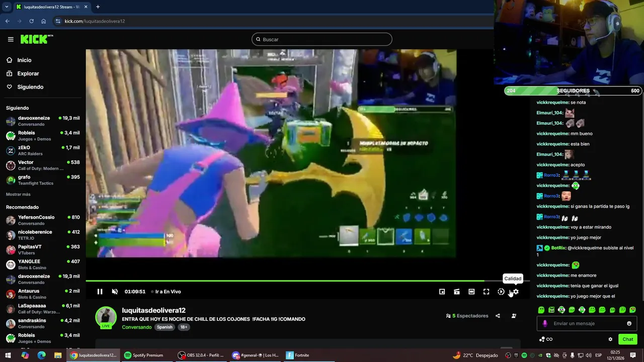Open the Explorar page

(28, 73)
